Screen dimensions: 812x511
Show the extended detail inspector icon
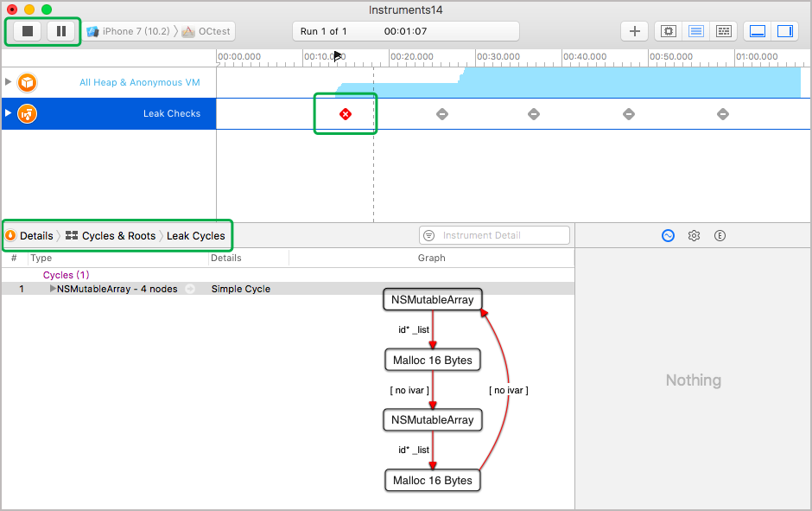(x=720, y=235)
